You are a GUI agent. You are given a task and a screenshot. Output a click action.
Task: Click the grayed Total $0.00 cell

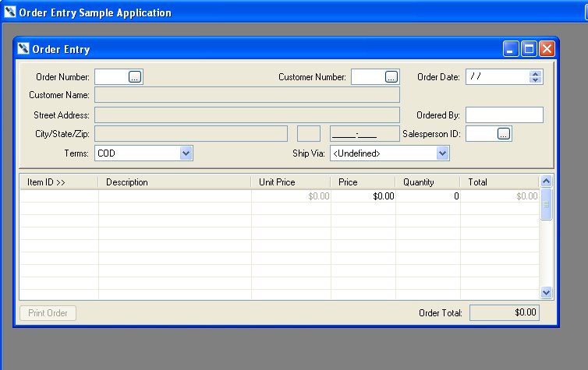click(x=500, y=196)
